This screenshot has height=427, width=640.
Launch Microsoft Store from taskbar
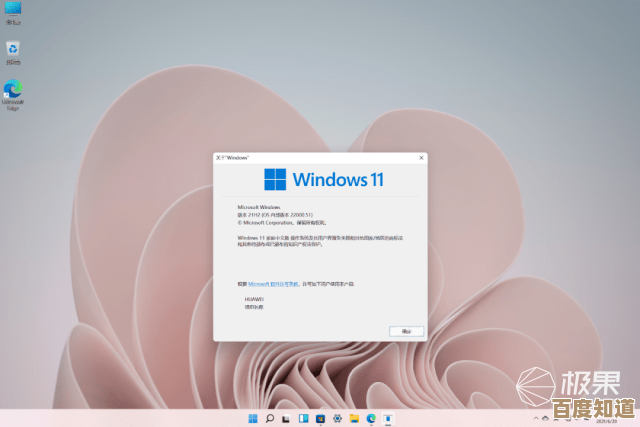pos(320,418)
